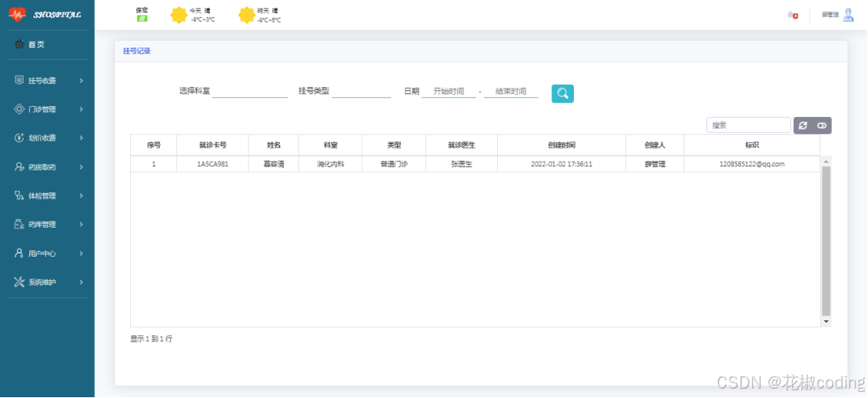
Task: Click timestamp 2022-01-02 17:36:11
Action: tap(562, 165)
